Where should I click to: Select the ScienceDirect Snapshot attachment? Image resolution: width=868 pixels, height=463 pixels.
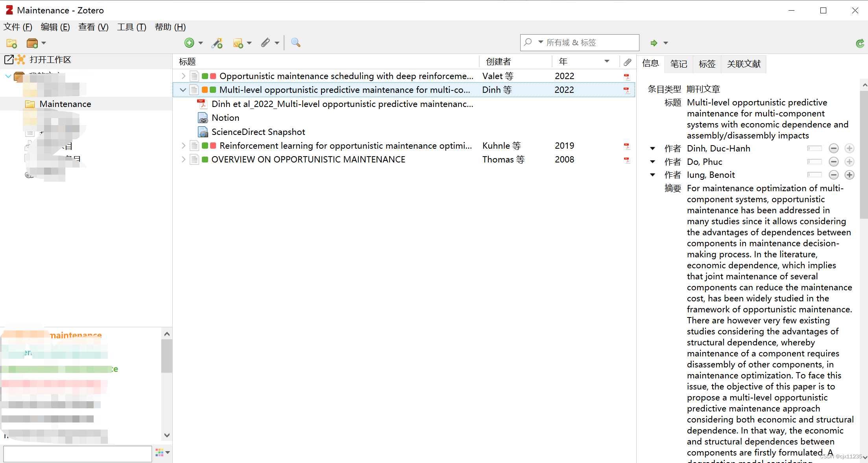click(x=258, y=132)
